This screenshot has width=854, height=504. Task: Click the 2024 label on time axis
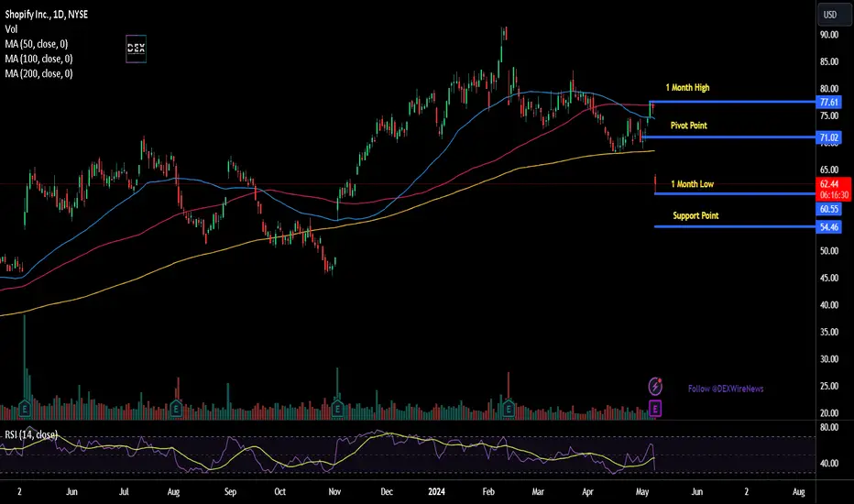tap(436, 491)
